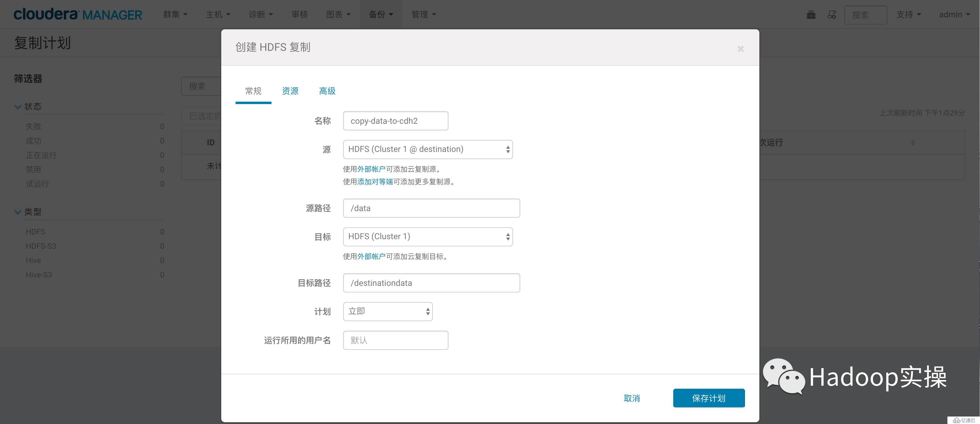Close the 创建 HDFS 复制 dialog
This screenshot has width=980, height=424.
point(740,49)
